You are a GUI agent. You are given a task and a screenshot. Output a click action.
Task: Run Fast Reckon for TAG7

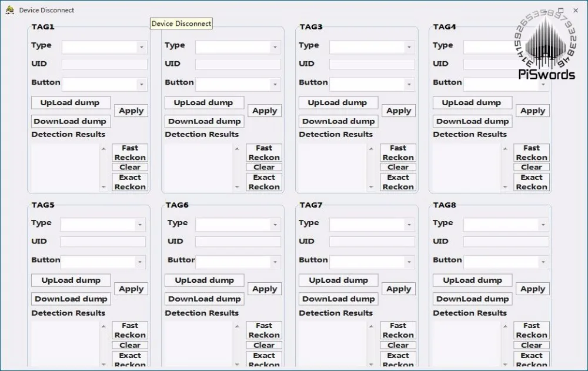coord(398,330)
